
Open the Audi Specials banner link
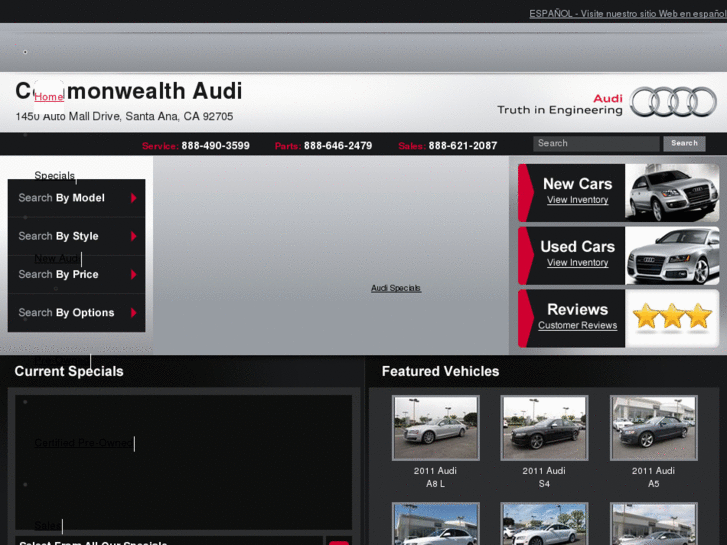point(396,288)
